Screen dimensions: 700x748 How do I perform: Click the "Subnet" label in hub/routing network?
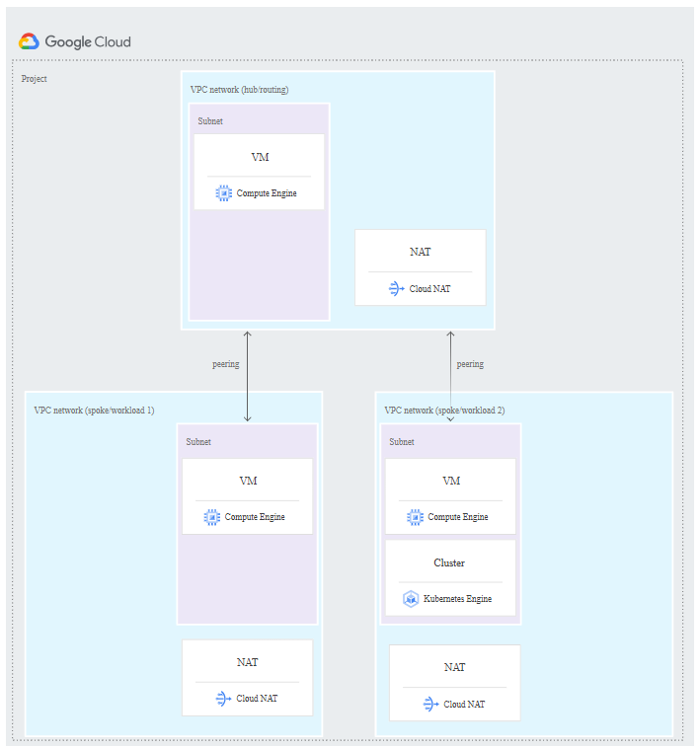point(210,121)
